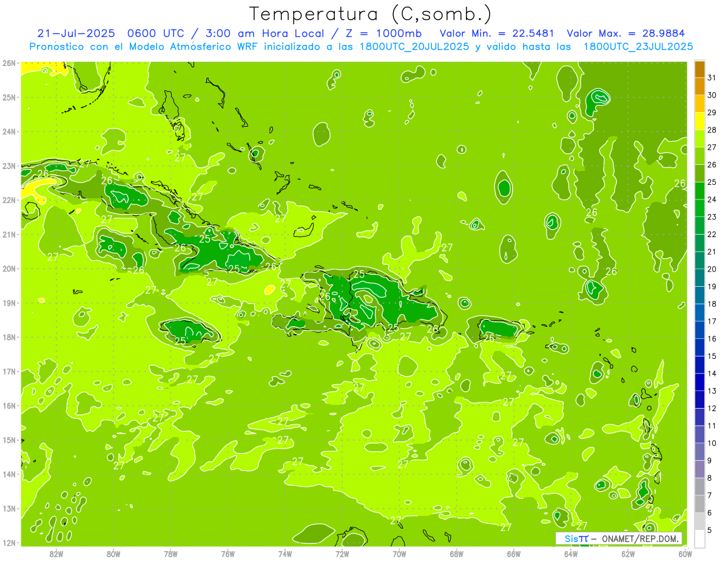Click the color scale label 6
The width and height of the screenshot is (728, 562).
click(710, 513)
